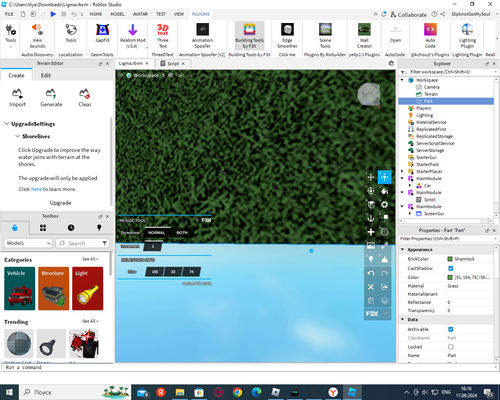The height and width of the screenshot is (400, 500).
Task: Open the Models category dropdown
Action: point(28,243)
